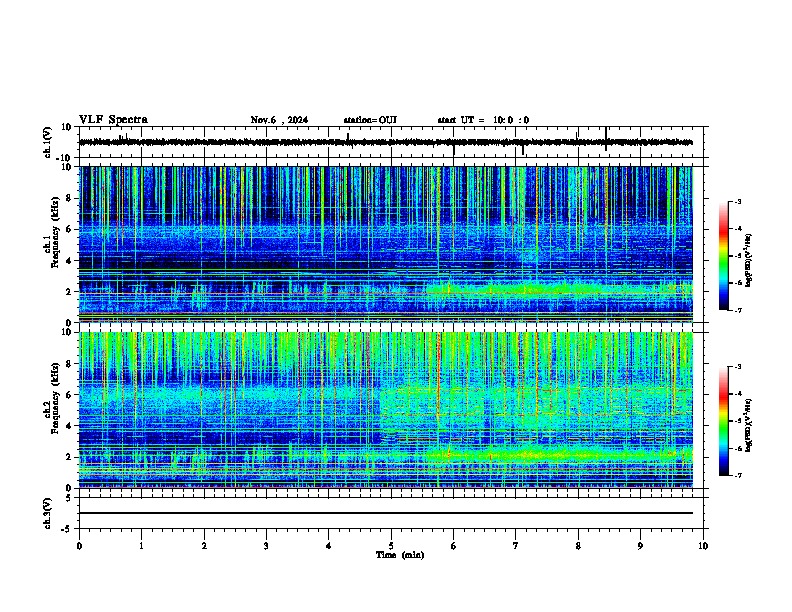The image size is (792, 612).
Task: Click the ch.1 "Frequency (kHz)" axis label
Action: (55, 233)
